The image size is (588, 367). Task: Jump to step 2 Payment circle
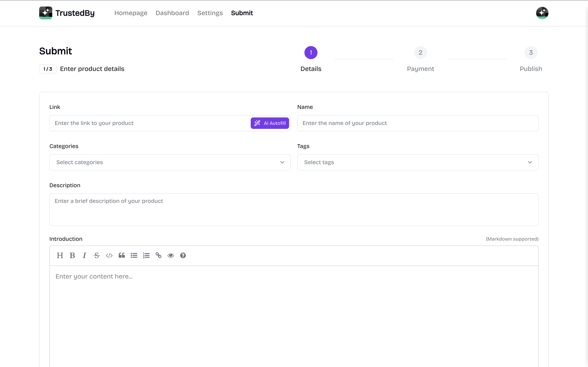click(420, 52)
